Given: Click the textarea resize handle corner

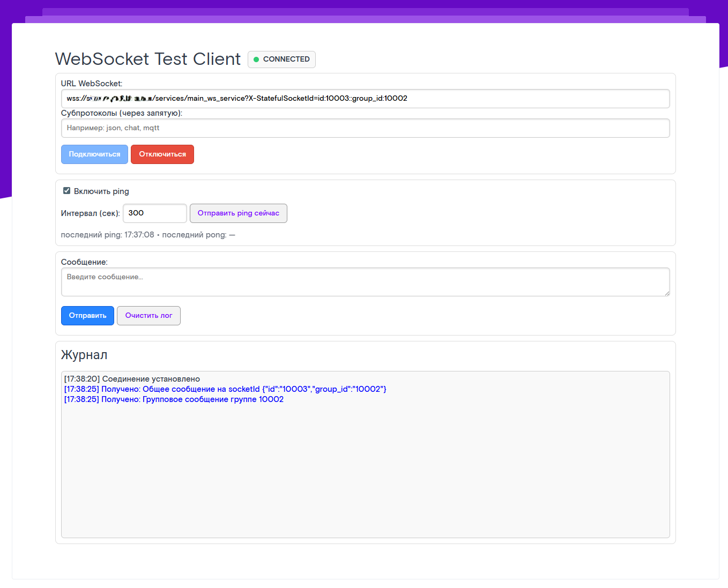Looking at the screenshot, I should (x=667, y=293).
